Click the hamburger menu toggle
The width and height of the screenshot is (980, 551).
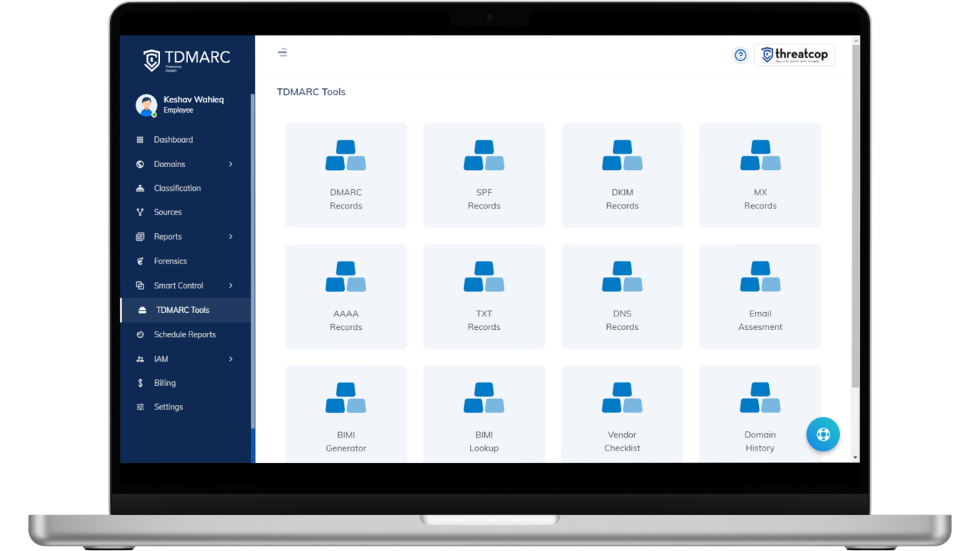(x=282, y=52)
